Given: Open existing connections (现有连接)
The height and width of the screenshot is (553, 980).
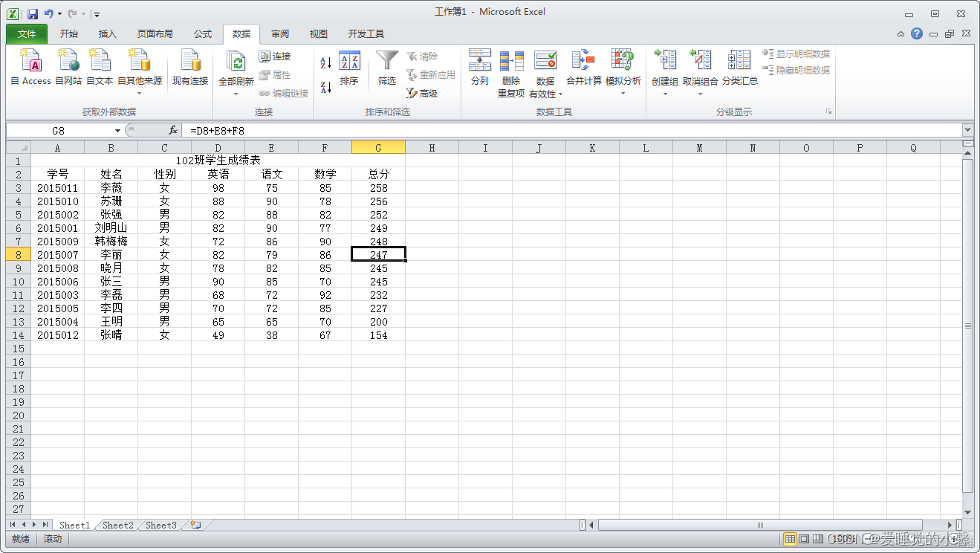Looking at the screenshot, I should tap(190, 68).
